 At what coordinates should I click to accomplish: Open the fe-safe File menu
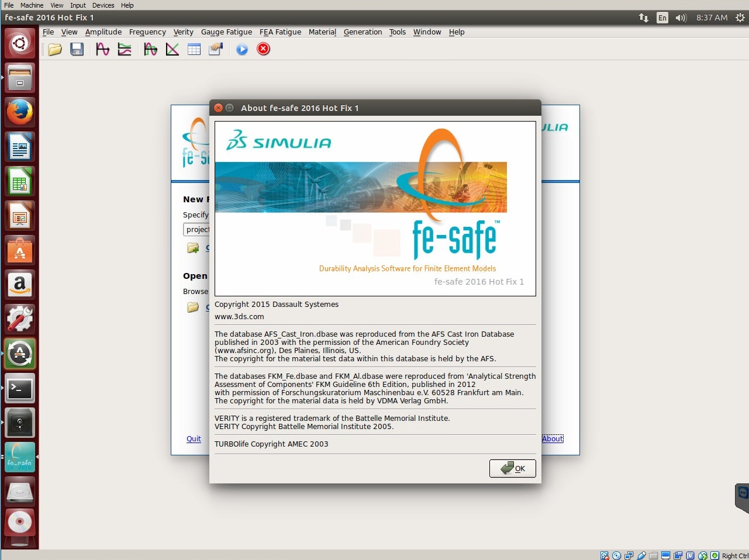(x=48, y=32)
